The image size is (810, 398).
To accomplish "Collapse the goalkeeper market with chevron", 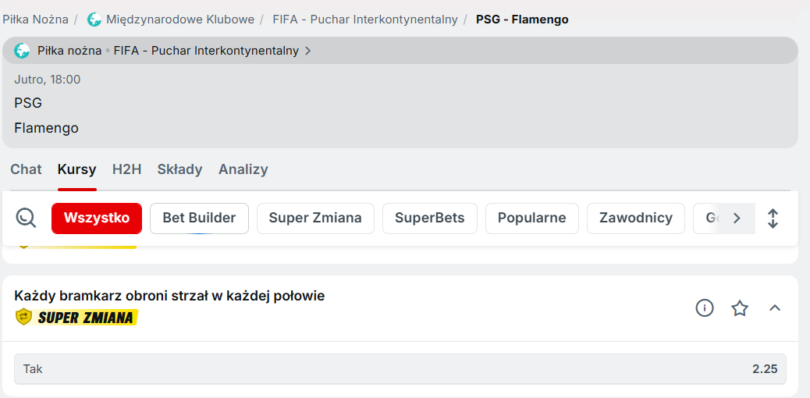I will click(774, 308).
